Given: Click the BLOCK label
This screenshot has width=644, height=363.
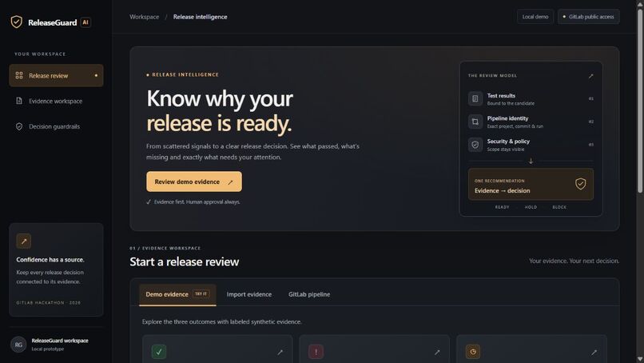Looking at the screenshot, I should pyautogui.click(x=559, y=207).
